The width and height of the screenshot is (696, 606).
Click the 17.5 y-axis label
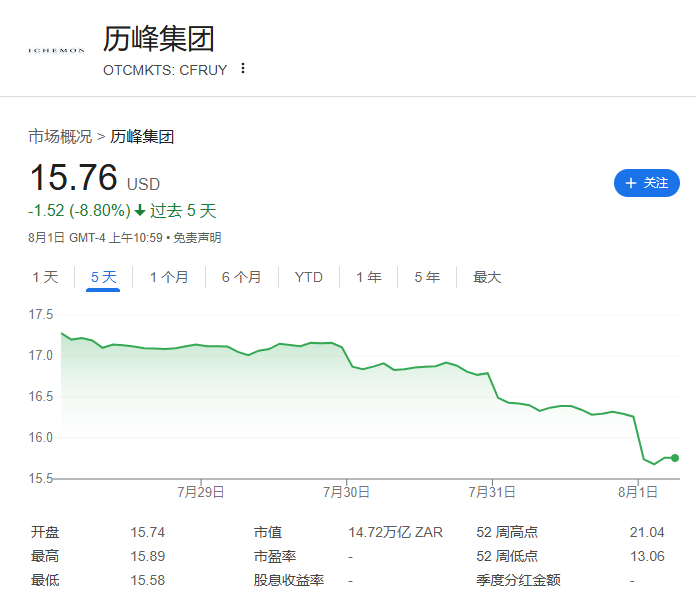coord(40,314)
